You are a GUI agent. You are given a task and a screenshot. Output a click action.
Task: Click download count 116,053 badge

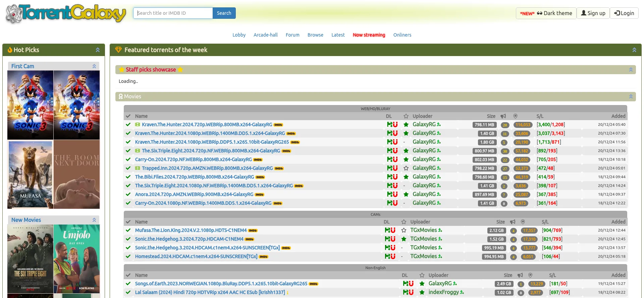point(523,125)
